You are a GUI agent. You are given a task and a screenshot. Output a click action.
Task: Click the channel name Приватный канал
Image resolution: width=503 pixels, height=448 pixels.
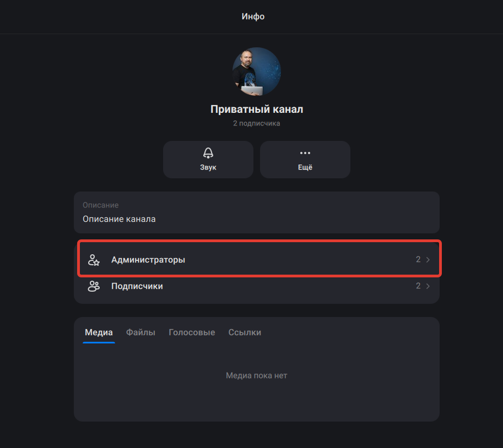(x=256, y=109)
